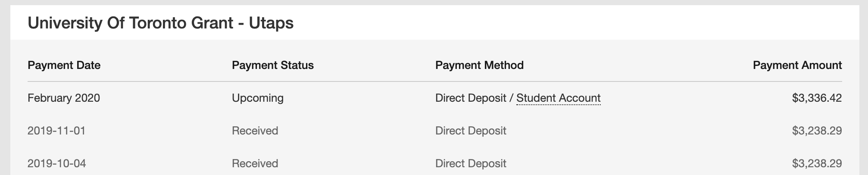868x175 pixels.
Task: Click Direct Deposit text in February 2020 row
Action: [470, 98]
